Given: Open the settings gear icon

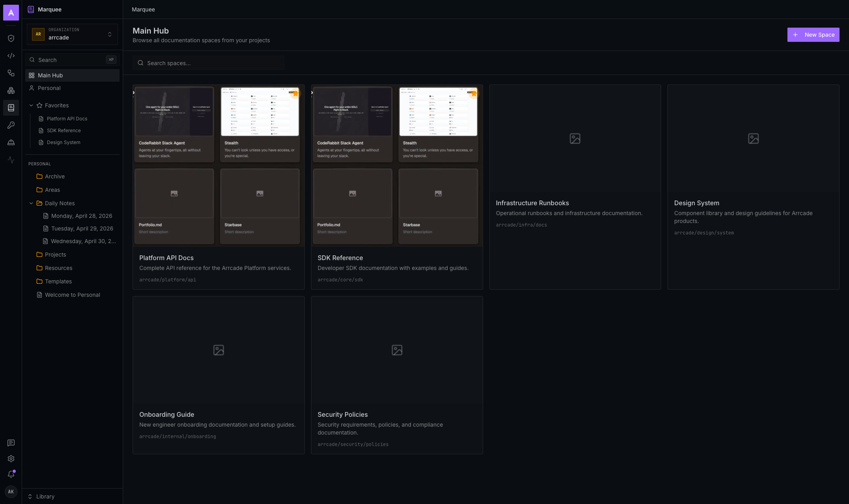Looking at the screenshot, I should 11,459.
